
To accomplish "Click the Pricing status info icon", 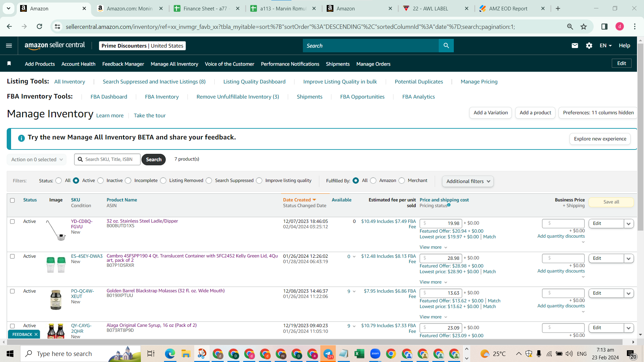I will click(x=449, y=205).
